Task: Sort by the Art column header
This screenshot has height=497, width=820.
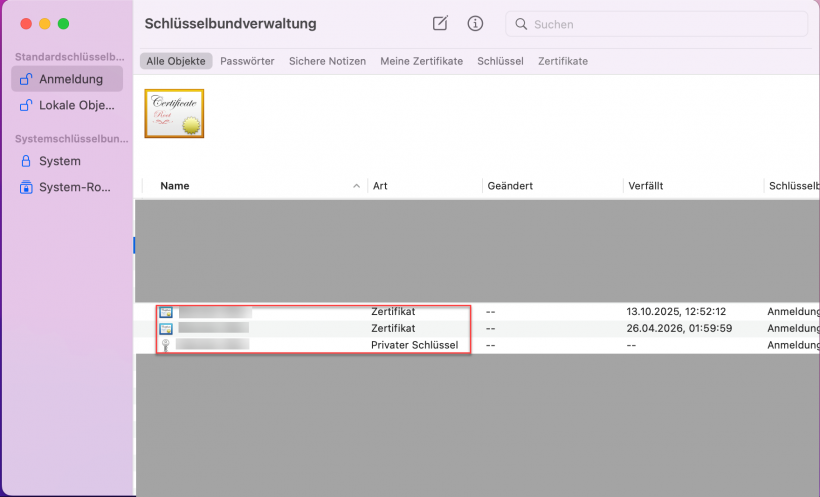Action: tap(380, 186)
